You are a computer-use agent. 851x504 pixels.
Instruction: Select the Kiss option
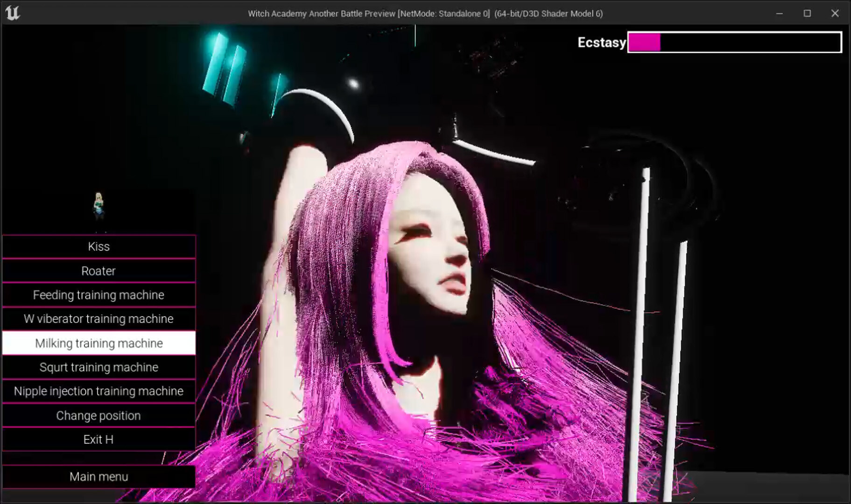98,247
